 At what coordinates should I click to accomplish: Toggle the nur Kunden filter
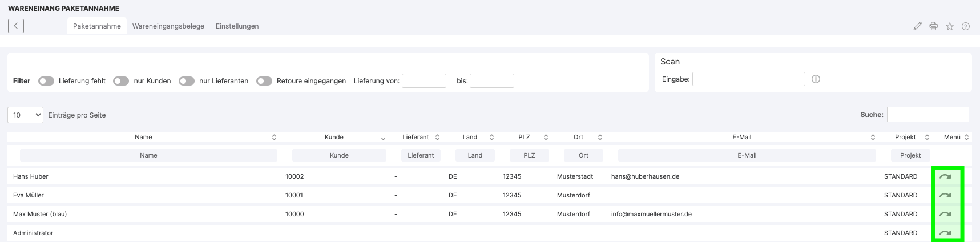click(x=121, y=81)
